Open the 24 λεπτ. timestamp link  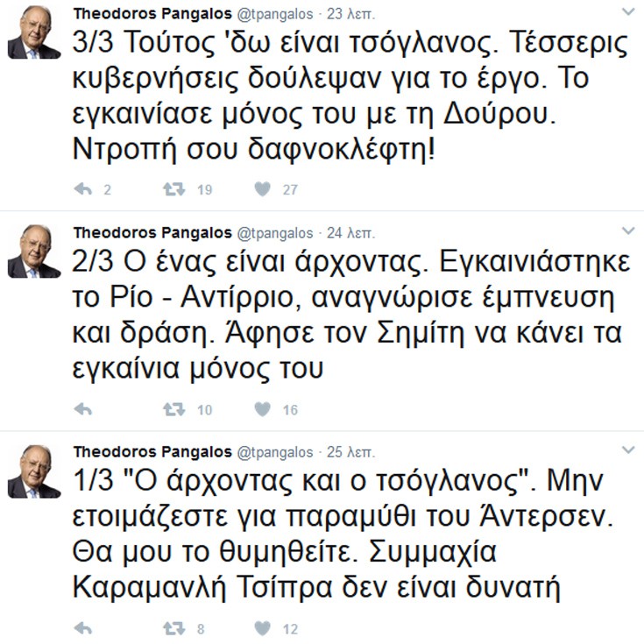tap(350, 233)
